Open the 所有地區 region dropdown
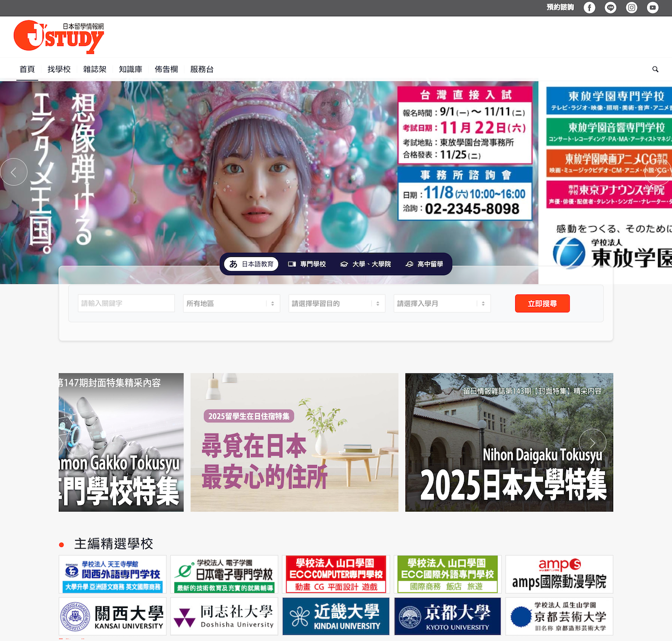Viewport: 672px width, 641px height. [x=231, y=303]
